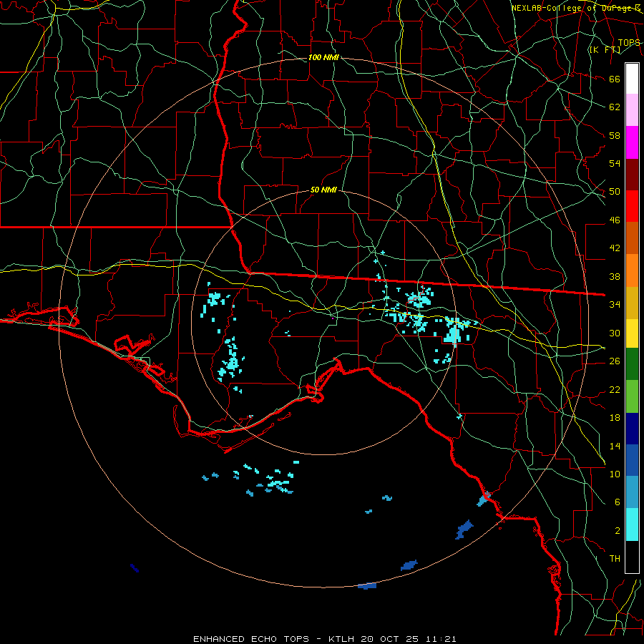Click the bright yellow legend swatch

(632, 333)
